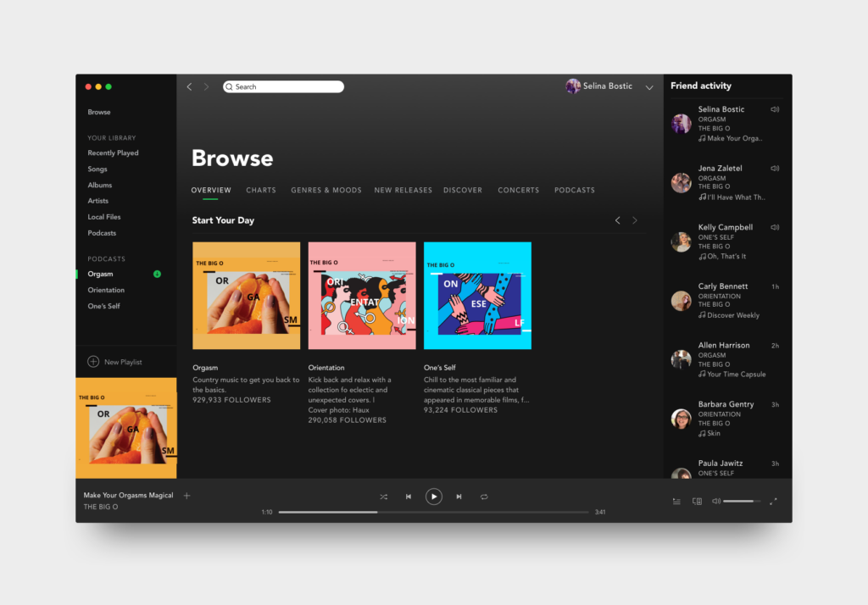The height and width of the screenshot is (605, 868).
Task: Open Allen Harrison's avatar in Friend activity
Action: pos(681,360)
